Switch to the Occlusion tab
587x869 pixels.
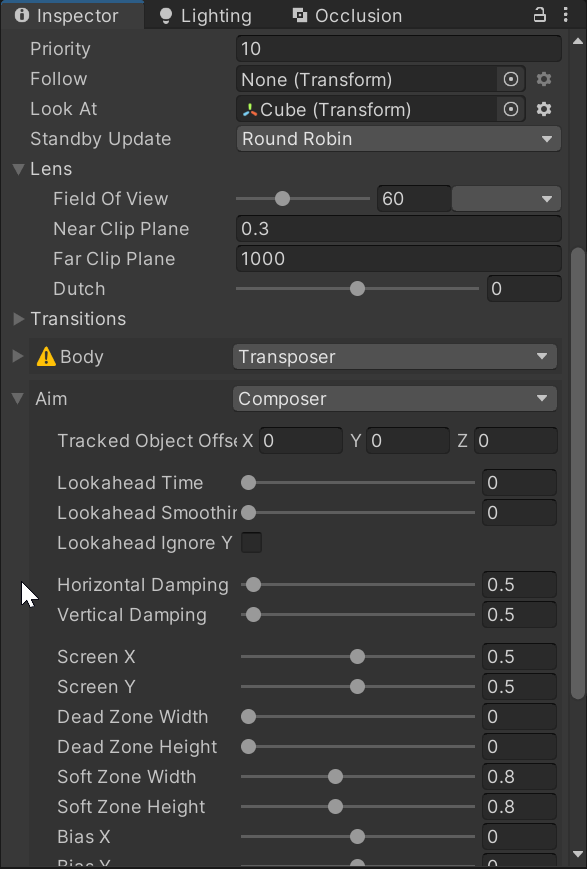pos(348,16)
